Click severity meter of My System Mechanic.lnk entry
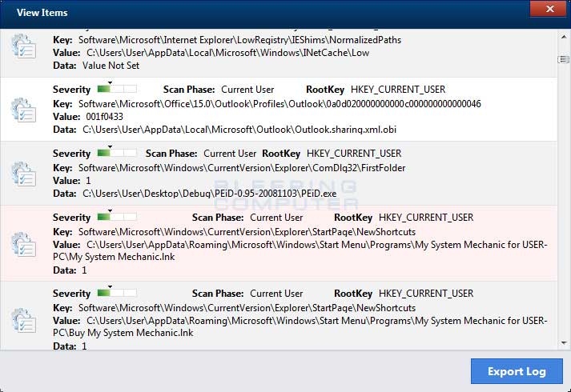Image resolution: width=571 pixels, height=392 pixels. [x=117, y=217]
